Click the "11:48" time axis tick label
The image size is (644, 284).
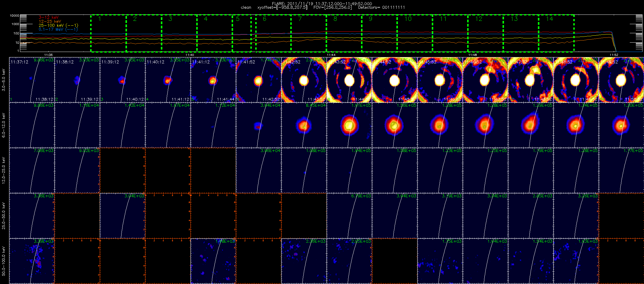pos(473,55)
